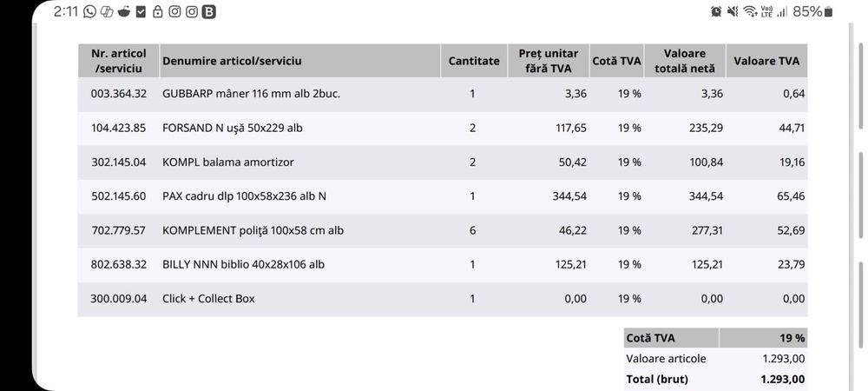
Task: Tap the Copilot notification icon
Action: click(107, 12)
